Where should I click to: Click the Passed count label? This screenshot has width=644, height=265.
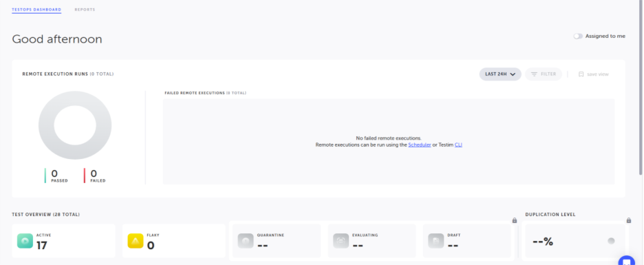tap(60, 181)
